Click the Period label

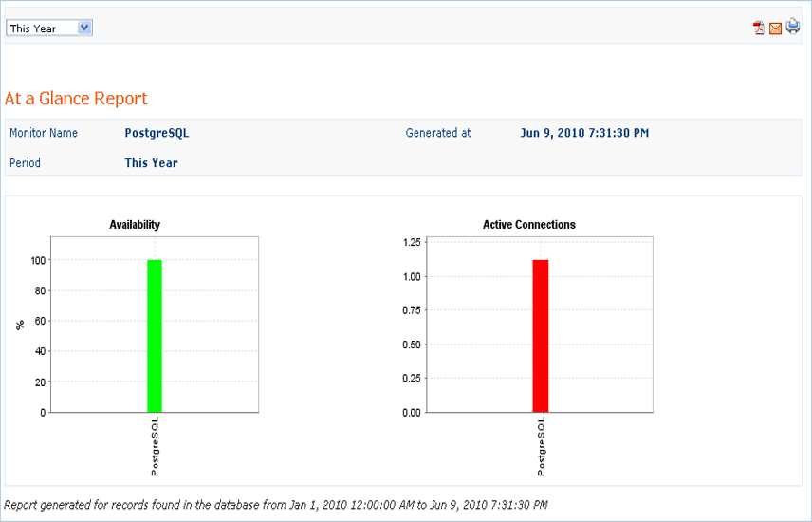click(x=25, y=163)
